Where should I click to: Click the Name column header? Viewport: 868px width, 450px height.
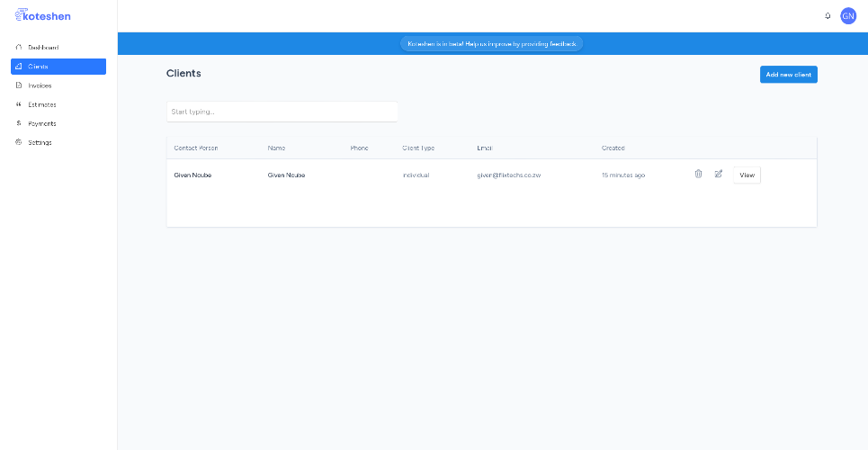pyautogui.click(x=276, y=148)
